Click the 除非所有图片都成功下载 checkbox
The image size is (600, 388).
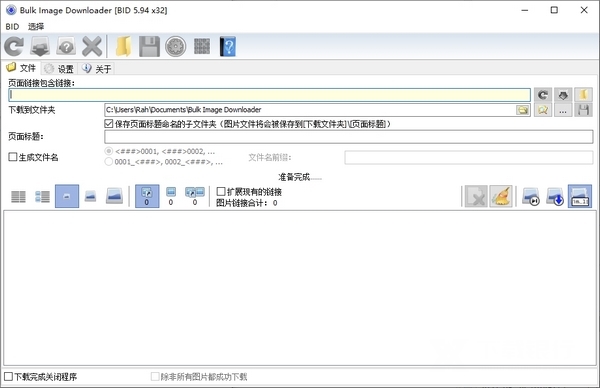click(x=155, y=377)
